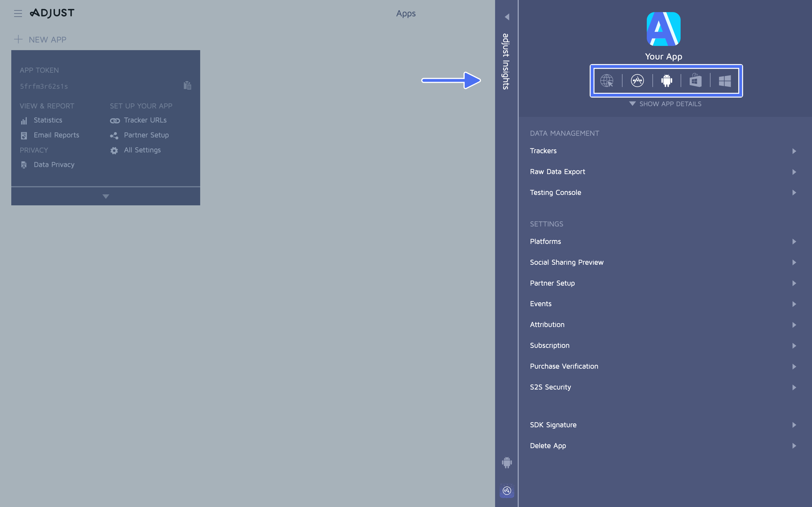Screen dimensions: 812x507
Task: Click the Android robot icon above Insights
Action: [506, 462]
